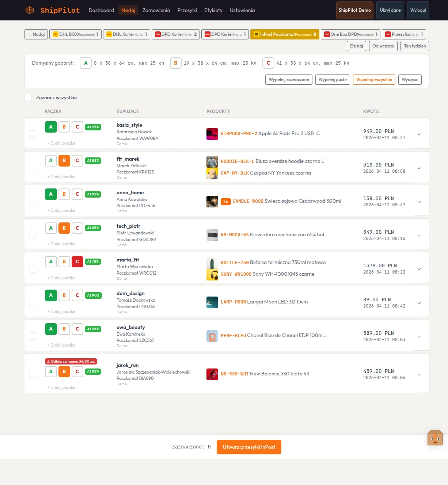Image resolution: width=448 pixels, height=485 pixels.
Task: Click the AI 78% badge for marta_fit
Action: [x=93, y=261]
